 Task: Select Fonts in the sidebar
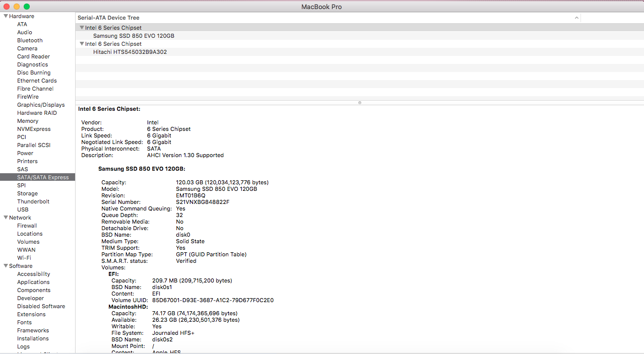tap(24, 322)
